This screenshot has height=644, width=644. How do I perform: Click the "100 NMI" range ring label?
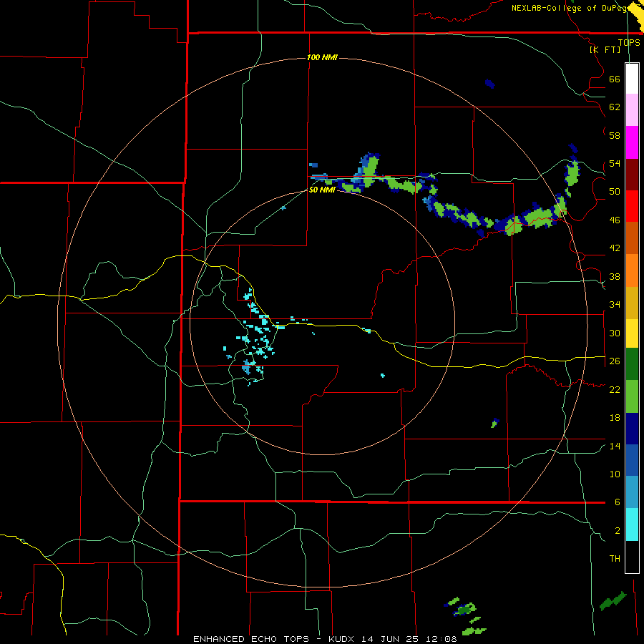coord(322,57)
